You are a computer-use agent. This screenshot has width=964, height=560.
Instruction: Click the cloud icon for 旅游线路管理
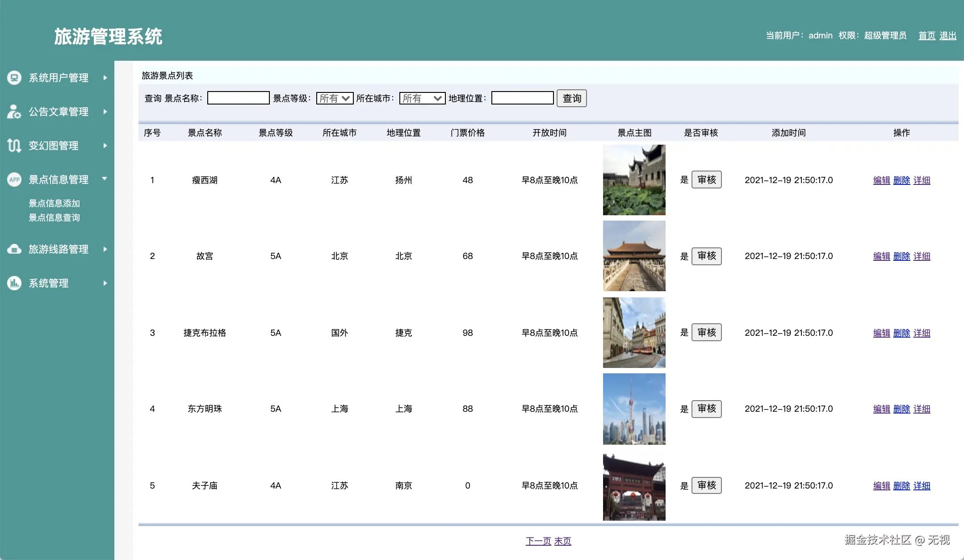pos(14,249)
